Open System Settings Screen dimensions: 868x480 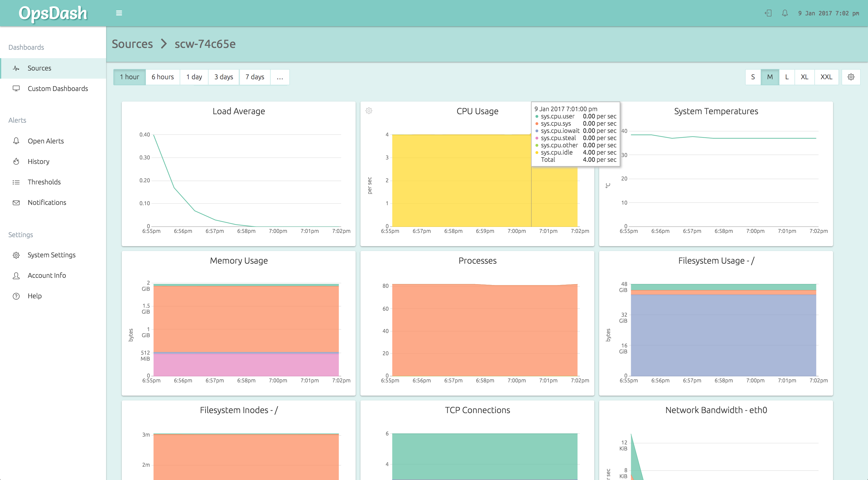[x=53, y=255]
